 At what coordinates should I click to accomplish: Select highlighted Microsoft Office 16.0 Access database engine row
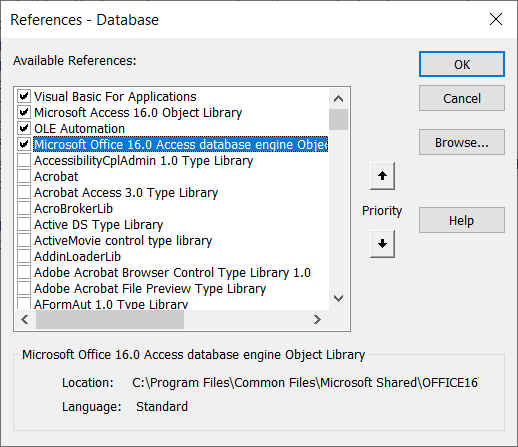(x=181, y=145)
